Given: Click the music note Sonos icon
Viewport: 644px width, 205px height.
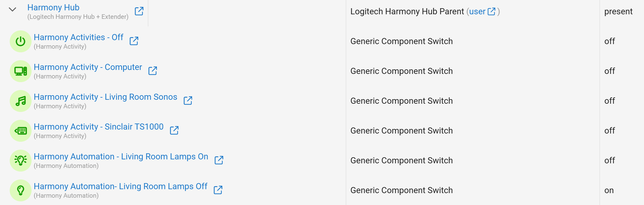Looking at the screenshot, I should click(x=21, y=101).
